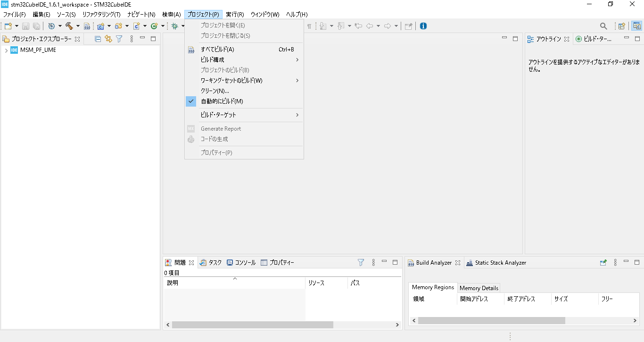Click the Build All (010) toolbar icon
The height and width of the screenshot is (342, 644).
pyautogui.click(x=87, y=26)
